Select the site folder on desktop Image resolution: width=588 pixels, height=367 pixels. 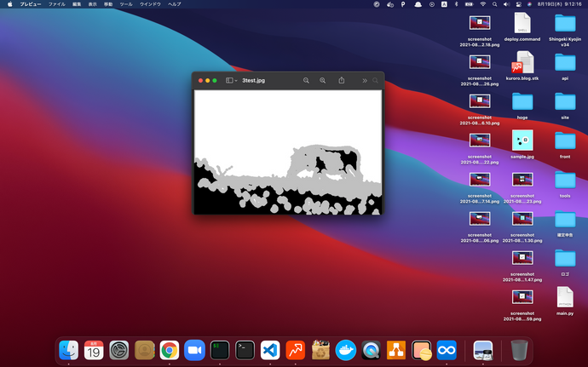565,106
